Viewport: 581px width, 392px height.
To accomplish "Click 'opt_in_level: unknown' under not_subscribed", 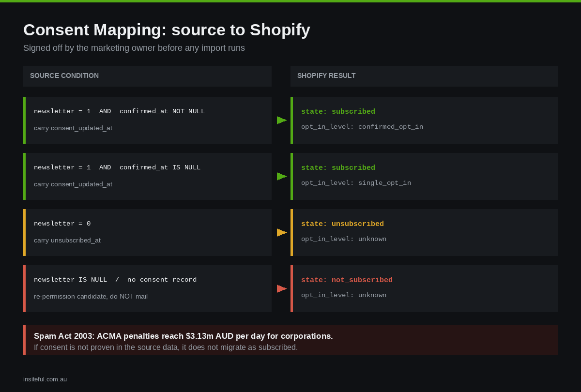I will click(344, 295).
